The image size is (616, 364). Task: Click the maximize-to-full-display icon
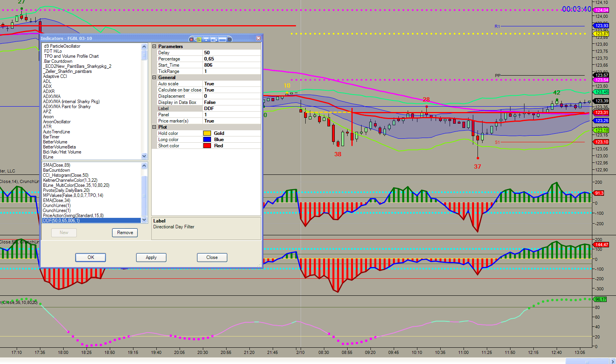coord(222,40)
